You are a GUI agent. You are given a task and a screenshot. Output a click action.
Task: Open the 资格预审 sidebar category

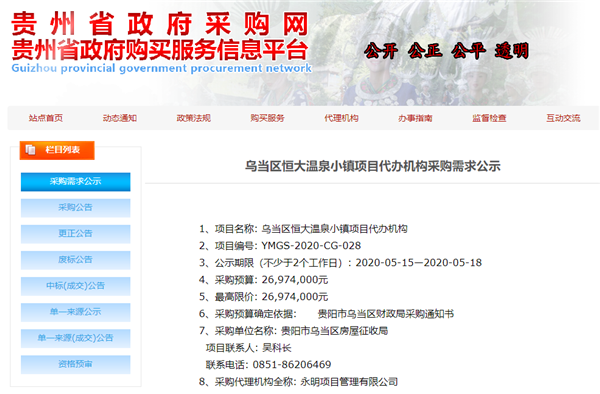coord(75,364)
